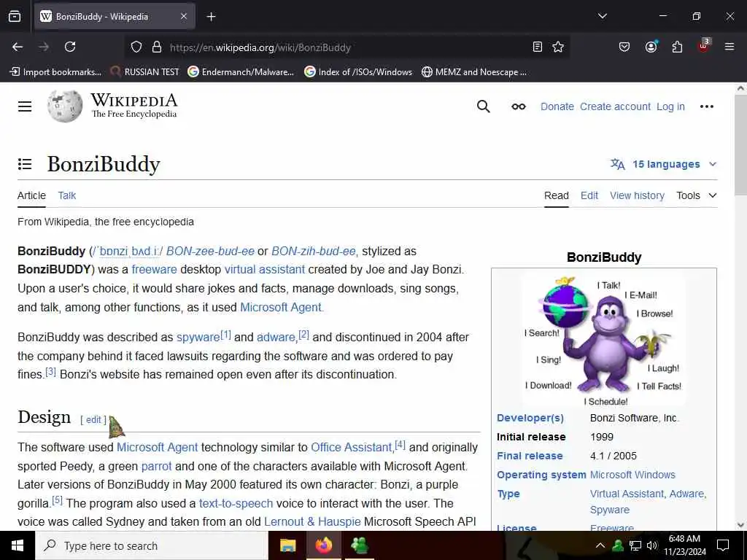Open the Firefox account icon

(x=651, y=47)
